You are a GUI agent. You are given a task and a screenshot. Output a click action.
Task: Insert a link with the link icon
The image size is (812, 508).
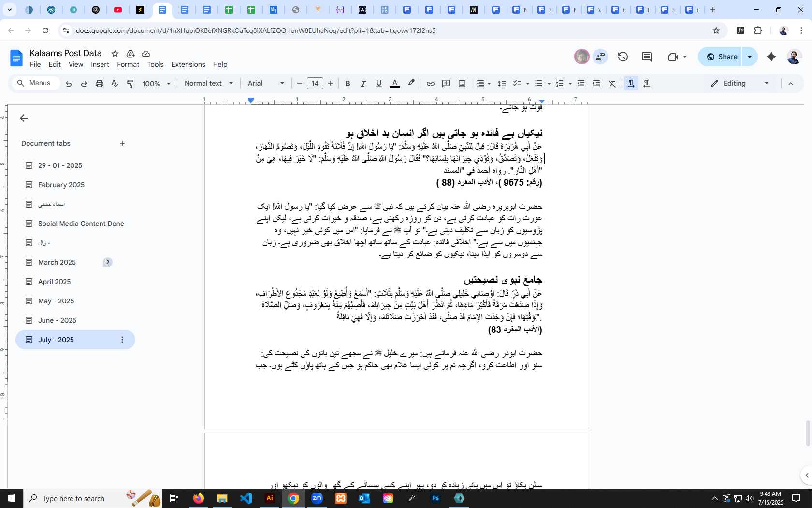point(430,84)
